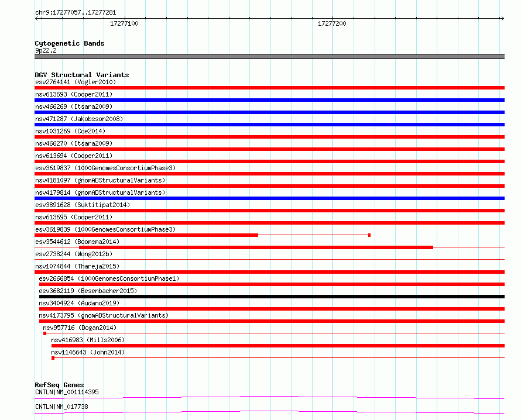Open variant nsv466269 (Itsara2009) label
521x420 pixels.
(x=74, y=106)
